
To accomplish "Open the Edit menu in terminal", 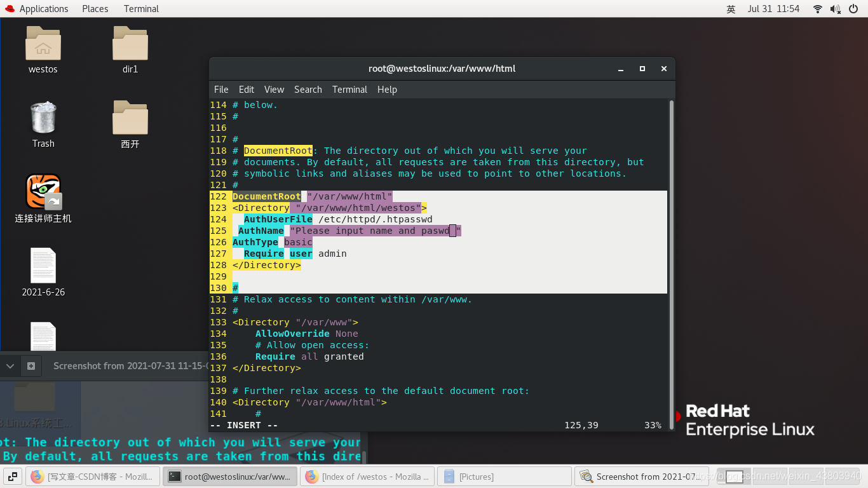I will (247, 90).
